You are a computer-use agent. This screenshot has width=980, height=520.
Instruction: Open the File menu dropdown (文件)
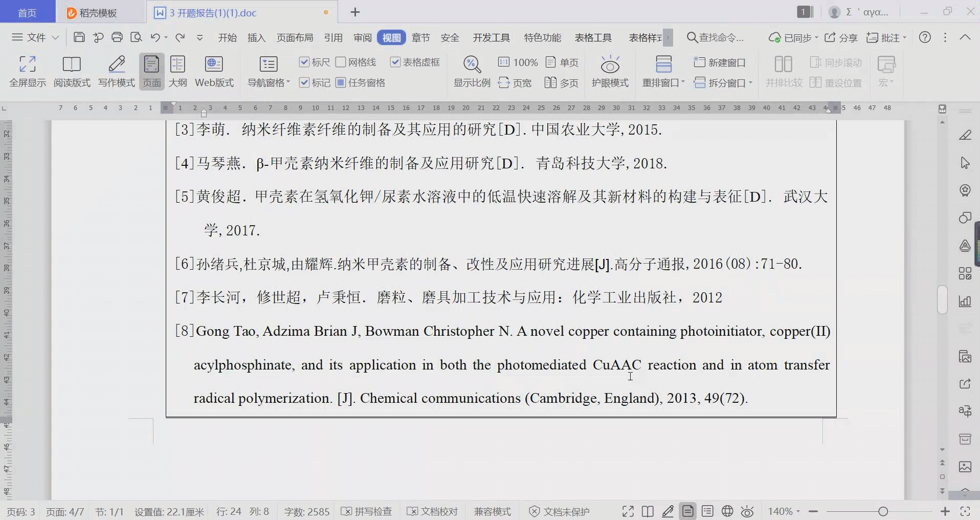point(35,37)
